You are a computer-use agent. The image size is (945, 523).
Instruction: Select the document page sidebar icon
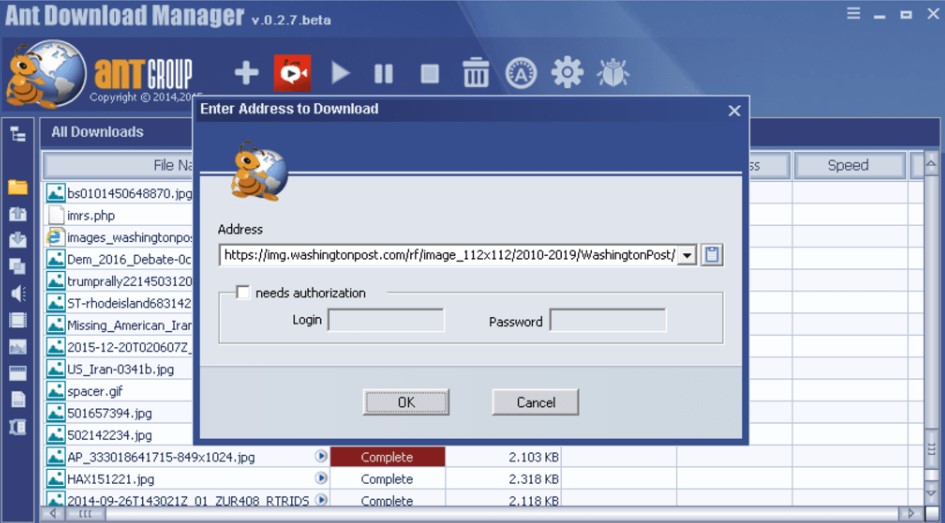click(x=18, y=399)
